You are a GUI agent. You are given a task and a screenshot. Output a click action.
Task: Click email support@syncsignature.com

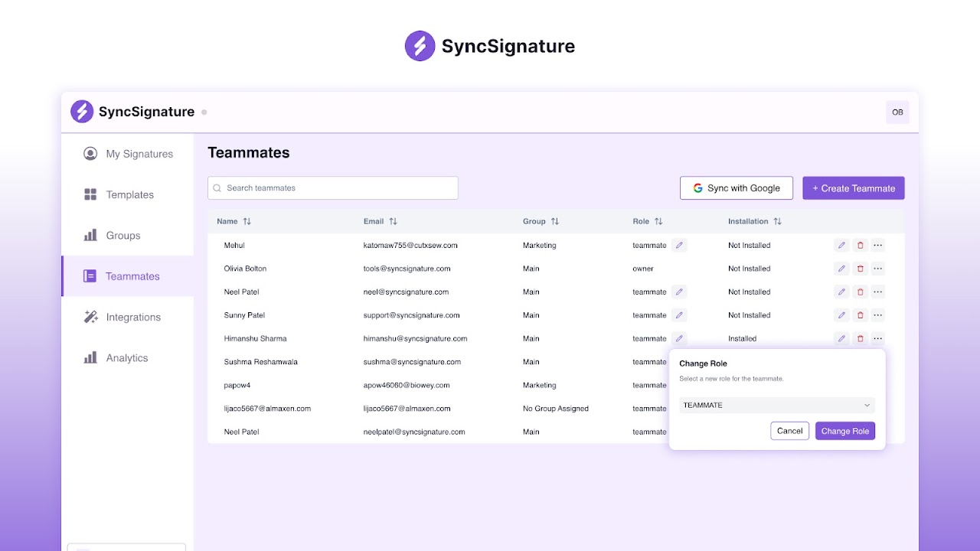(412, 315)
